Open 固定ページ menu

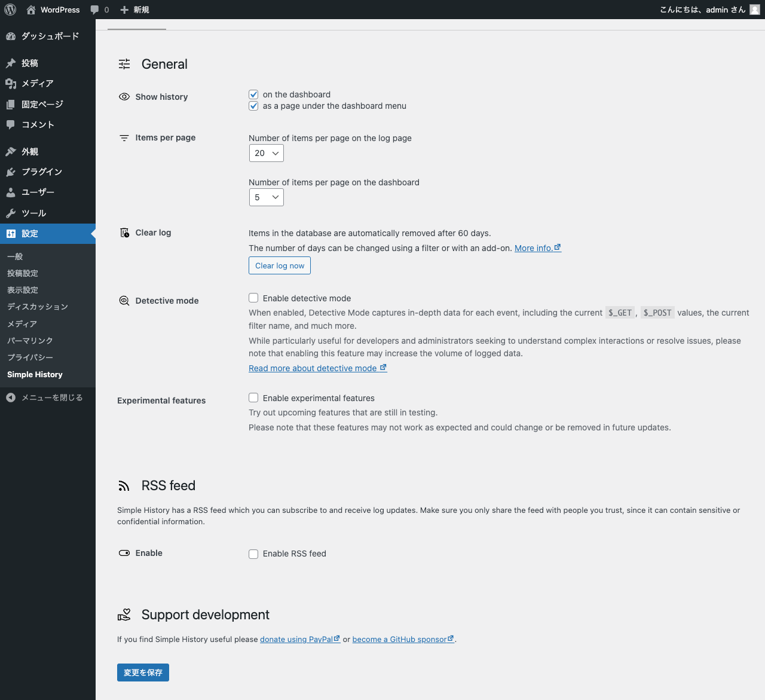[x=48, y=104]
